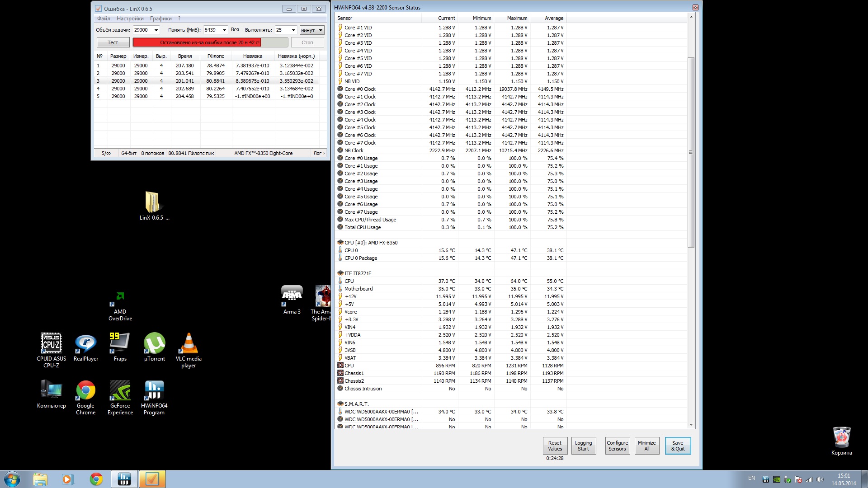Open the Графики menu in LinX
The image size is (868, 488).
tap(161, 19)
